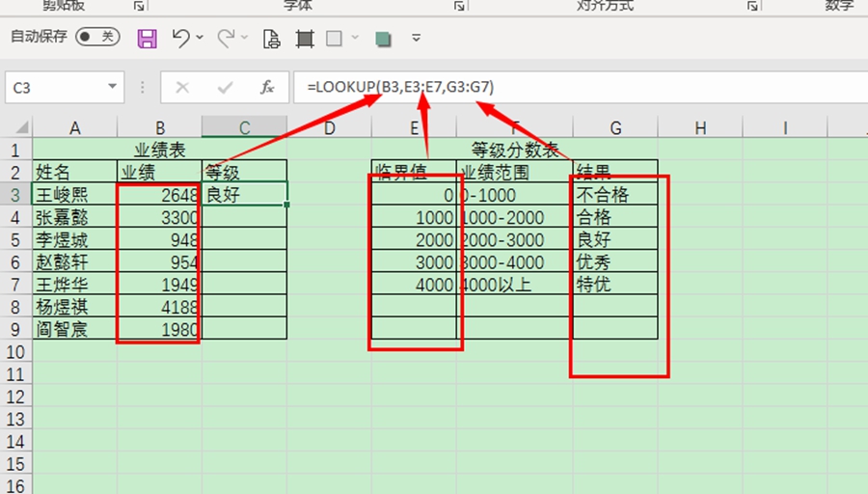Open the alignment group dialog launcher
This screenshot has height=494, width=868.
[x=752, y=6]
